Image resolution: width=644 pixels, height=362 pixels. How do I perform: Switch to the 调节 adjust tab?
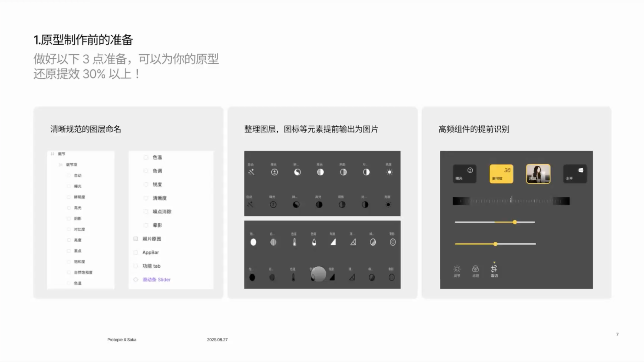pos(457,269)
